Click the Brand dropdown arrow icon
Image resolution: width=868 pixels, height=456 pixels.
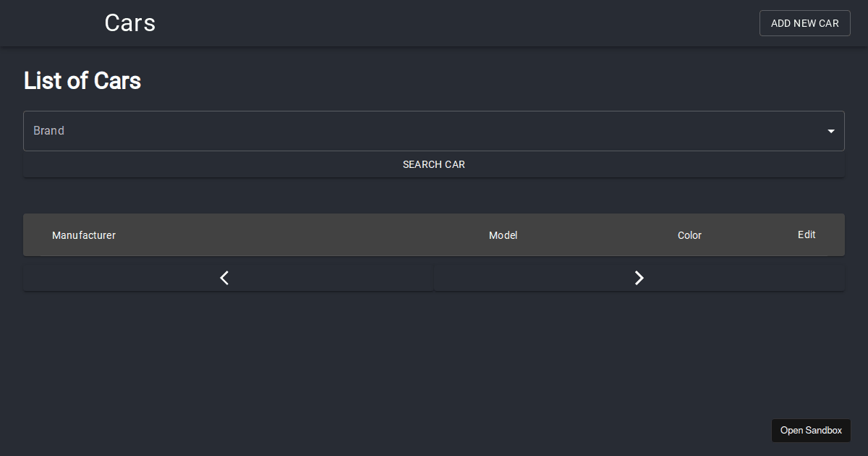coord(831,131)
